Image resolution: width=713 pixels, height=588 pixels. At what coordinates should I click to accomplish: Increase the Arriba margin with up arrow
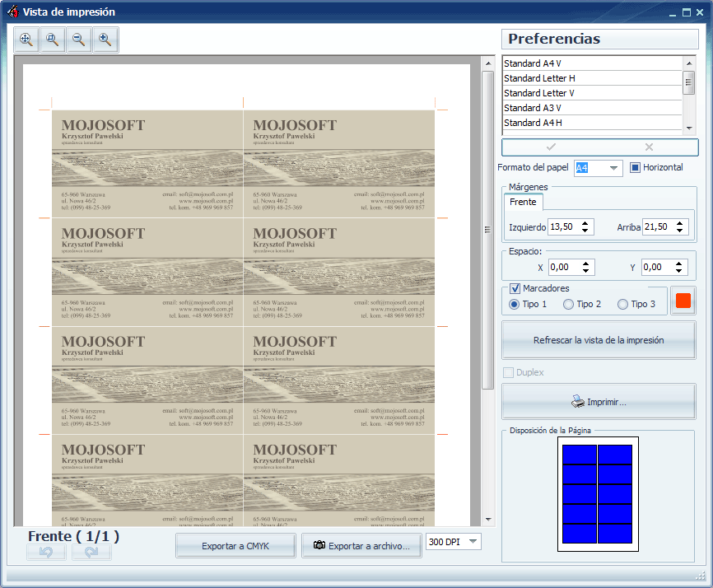(x=680, y=223)
